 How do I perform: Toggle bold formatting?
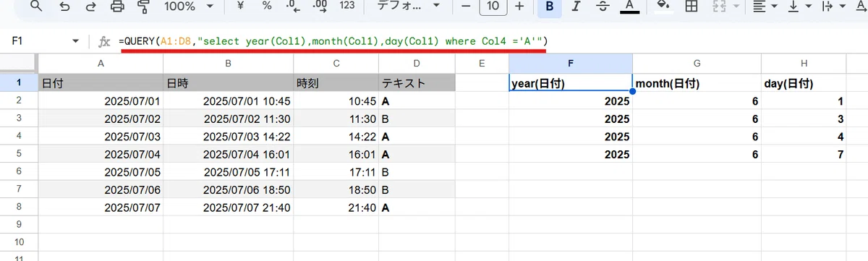pyautogui.click(x=550, y=7)
